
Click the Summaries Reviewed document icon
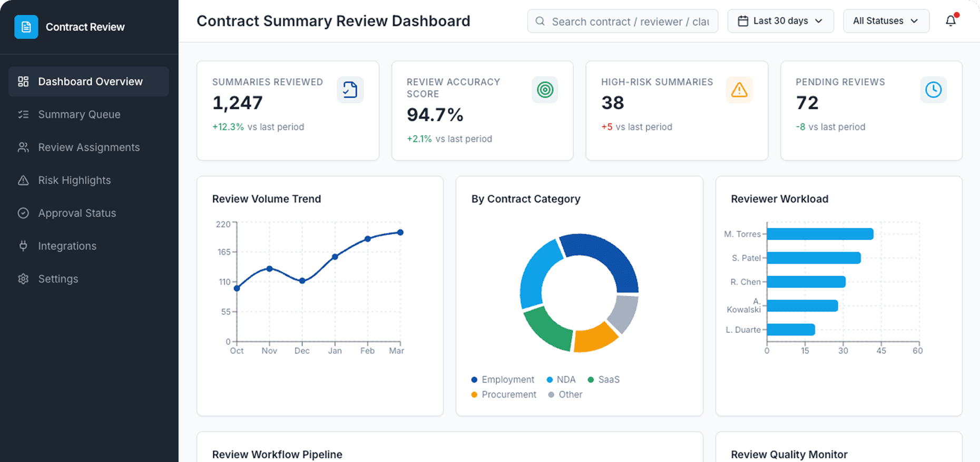coord(350,90)
